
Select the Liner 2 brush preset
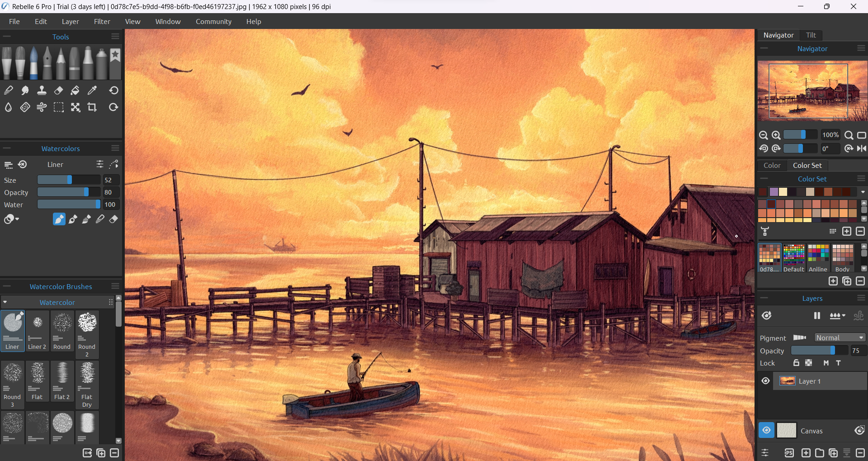tap(37, 330)
